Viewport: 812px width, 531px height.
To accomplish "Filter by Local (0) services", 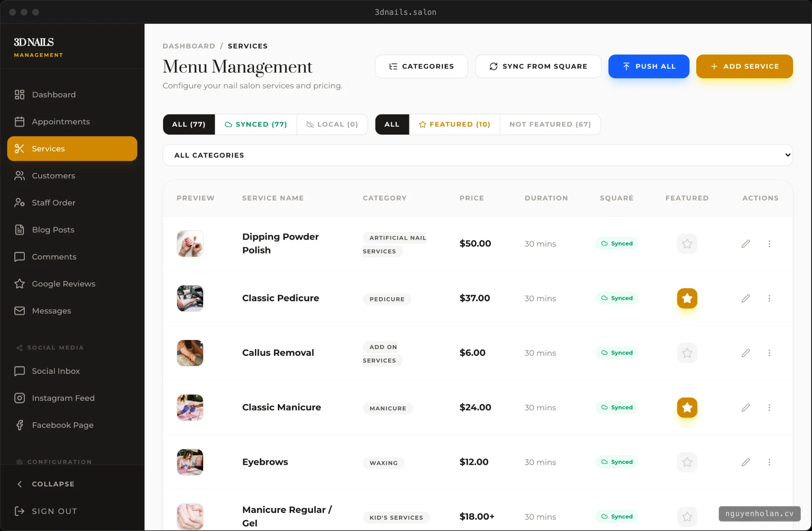I will click(x=332, y=124).
